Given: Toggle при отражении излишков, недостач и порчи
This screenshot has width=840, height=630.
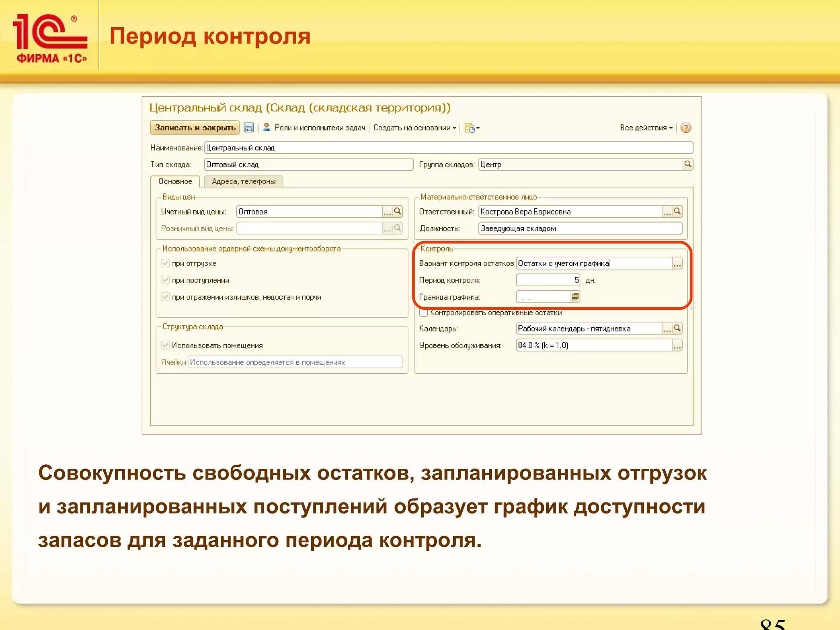Looking at the screenshot, I should click(165, 297).
